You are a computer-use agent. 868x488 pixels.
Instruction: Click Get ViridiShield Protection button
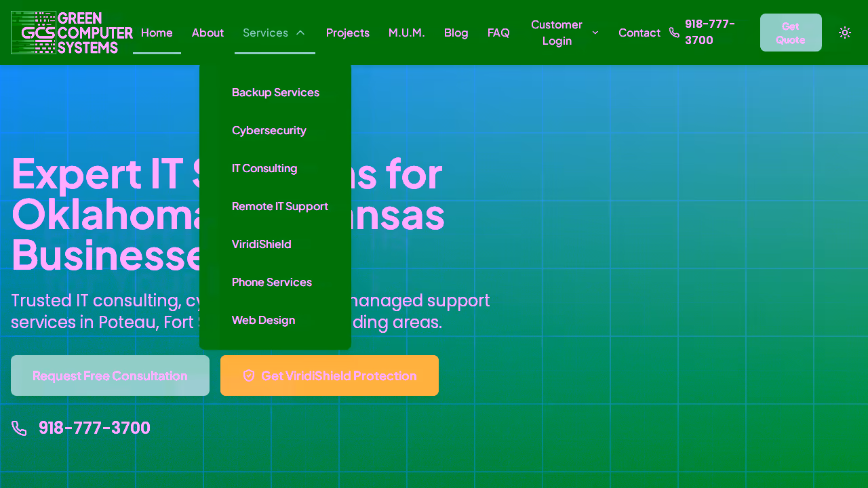[330, 375]
